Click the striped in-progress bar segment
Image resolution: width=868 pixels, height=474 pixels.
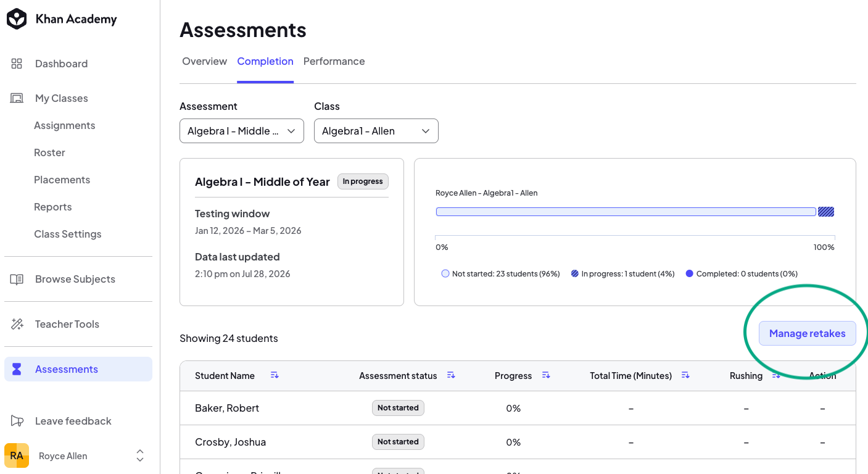click(826, 212)
